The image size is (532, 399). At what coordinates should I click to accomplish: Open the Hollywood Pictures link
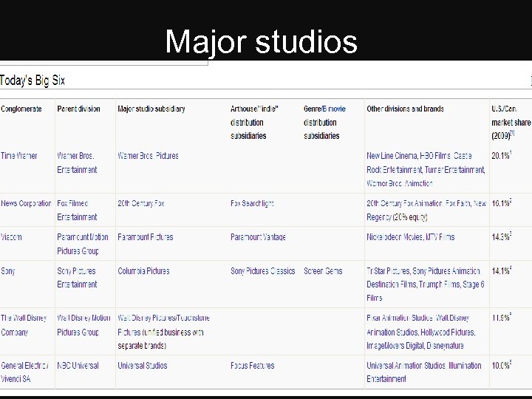pos(448,332)
